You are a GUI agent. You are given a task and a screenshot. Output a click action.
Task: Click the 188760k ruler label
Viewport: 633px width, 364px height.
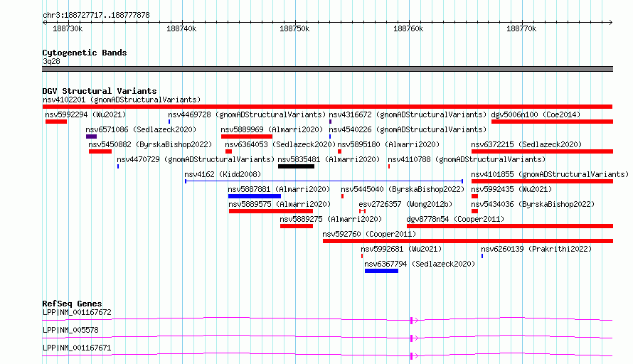[x=408, y=28]
